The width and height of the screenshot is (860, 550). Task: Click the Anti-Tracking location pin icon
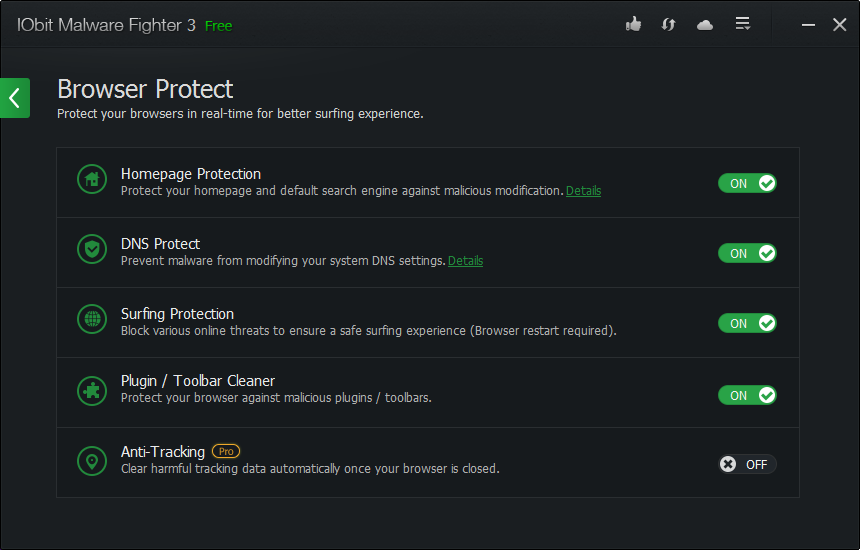(x=92, y=461)
